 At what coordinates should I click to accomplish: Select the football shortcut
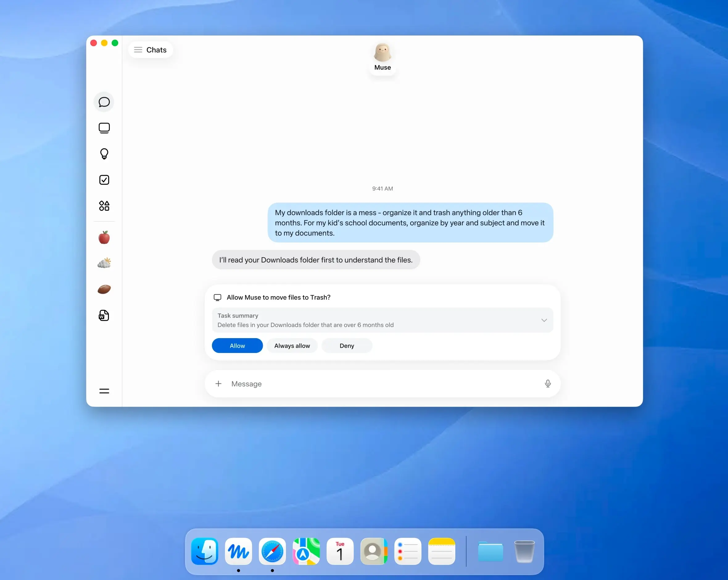coord(104,289)
